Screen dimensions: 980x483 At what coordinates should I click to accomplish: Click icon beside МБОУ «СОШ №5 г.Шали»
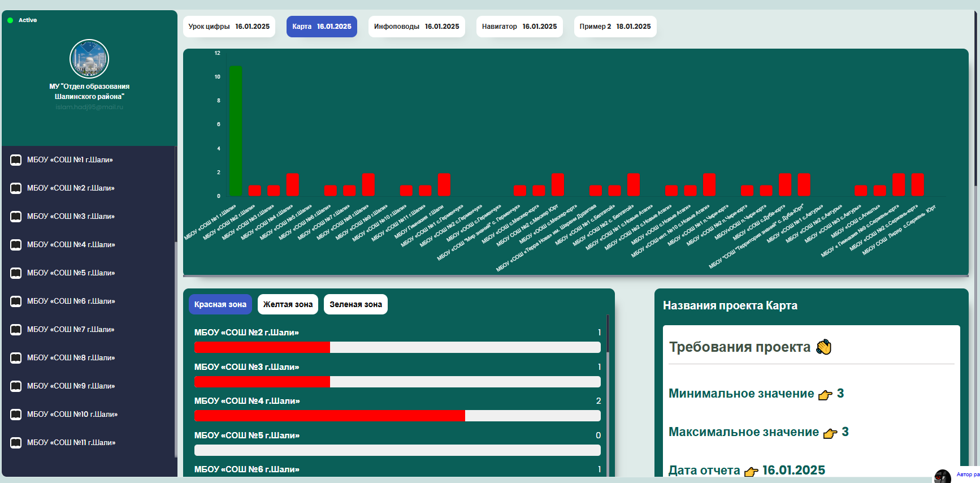click(x=16, y=273)
